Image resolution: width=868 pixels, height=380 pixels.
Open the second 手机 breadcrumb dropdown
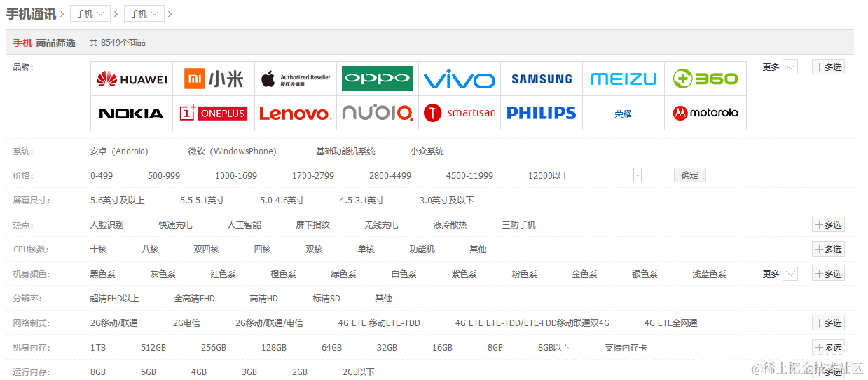(144, 13)
